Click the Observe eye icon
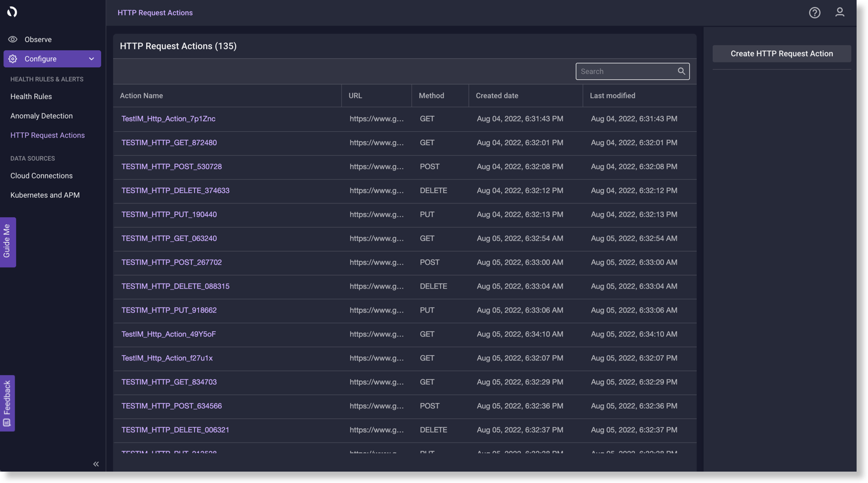 pos(13,39)
